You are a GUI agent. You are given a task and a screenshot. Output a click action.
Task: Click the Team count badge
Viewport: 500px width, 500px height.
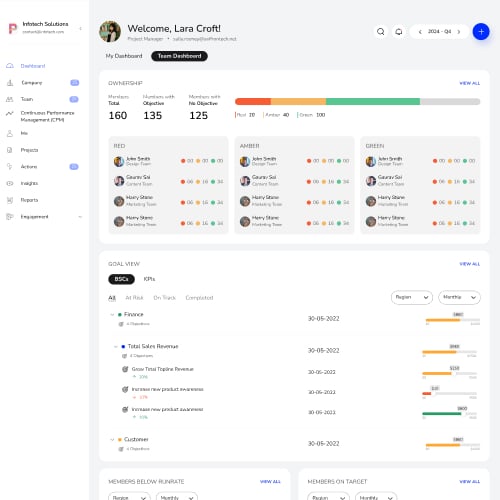click(74, 99)
